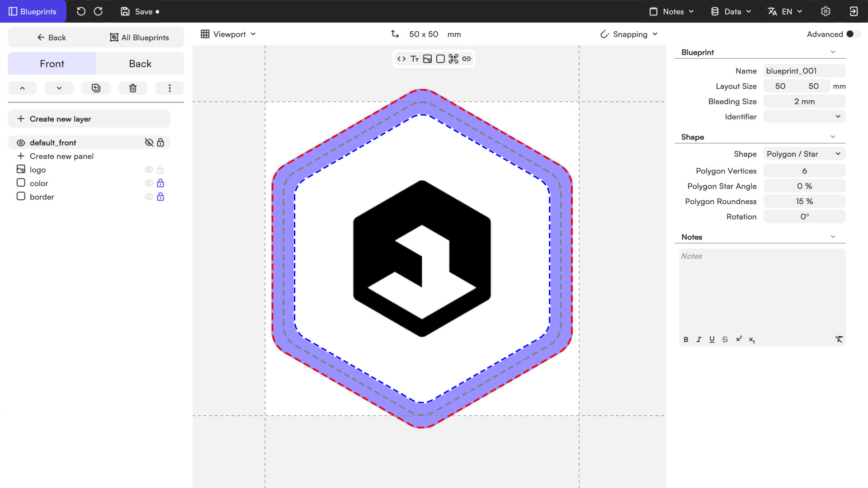
Task: Edit the Rotation value
Action: (804, 217)
